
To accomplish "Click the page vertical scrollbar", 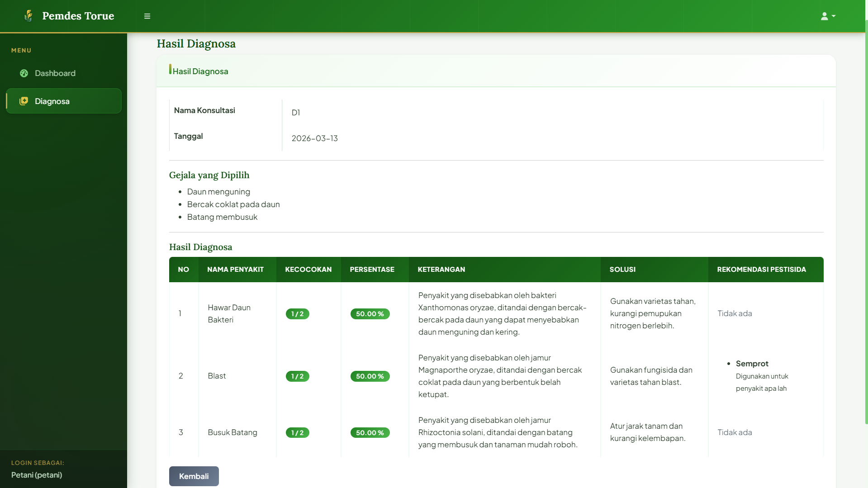I will pyautogui.click(x=866, y=226).
